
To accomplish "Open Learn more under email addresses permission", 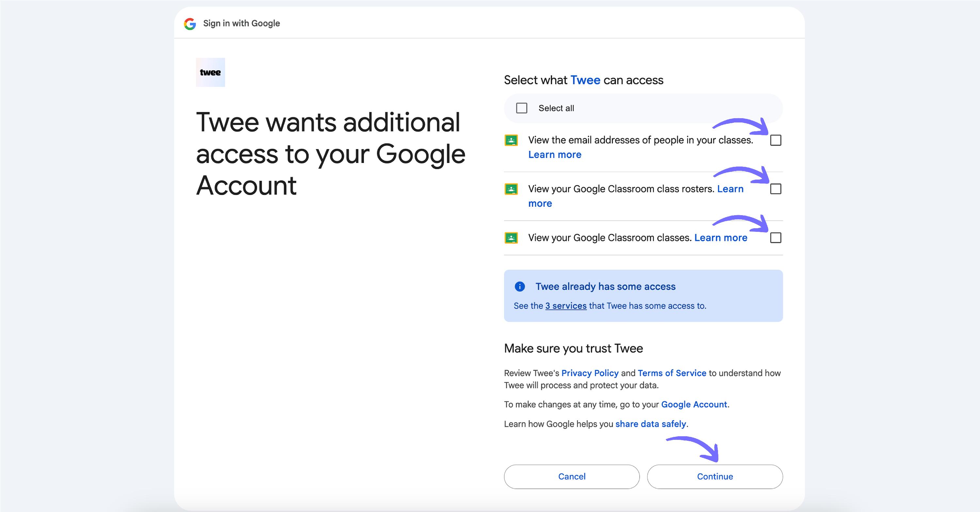I will pyautogui.click(x=555, y=155).
